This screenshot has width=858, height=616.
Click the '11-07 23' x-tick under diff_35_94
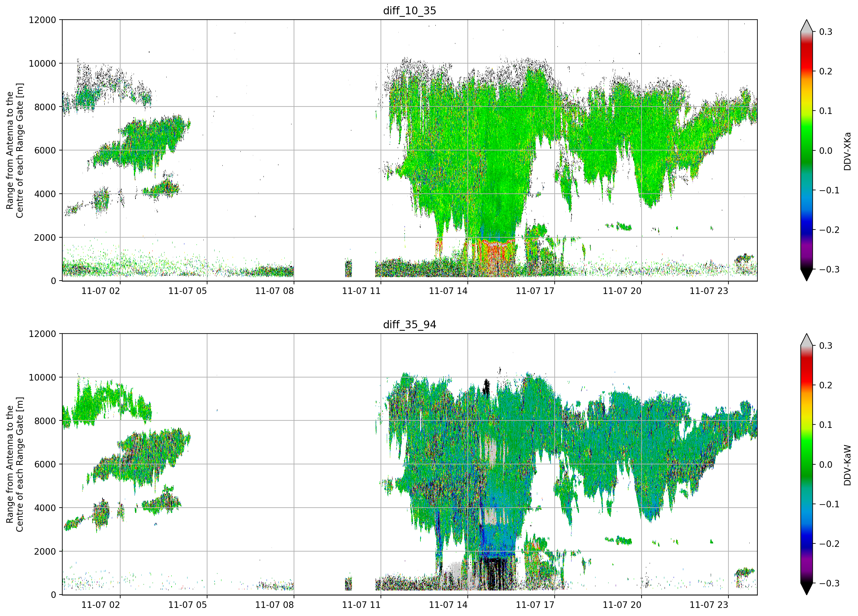click(709, 605)
